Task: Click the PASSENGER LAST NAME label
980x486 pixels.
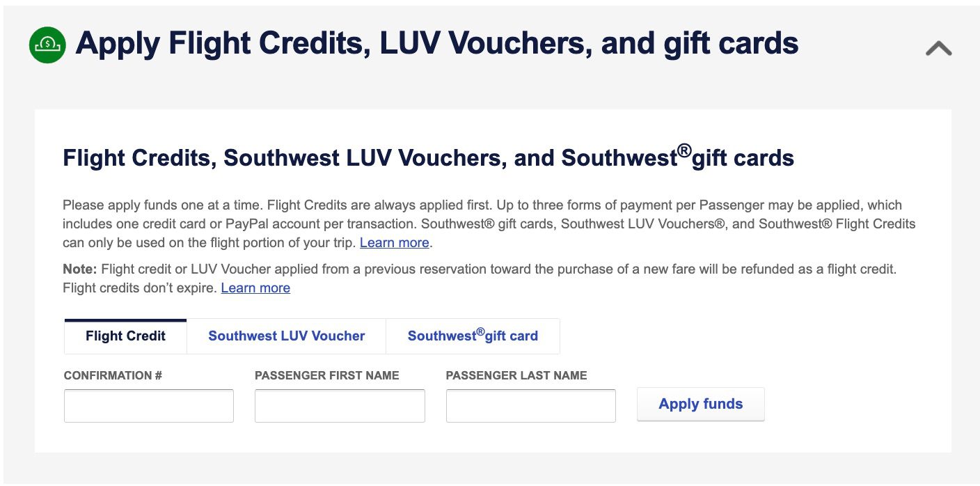Action: pyautogui.click(x=516, y=375)
